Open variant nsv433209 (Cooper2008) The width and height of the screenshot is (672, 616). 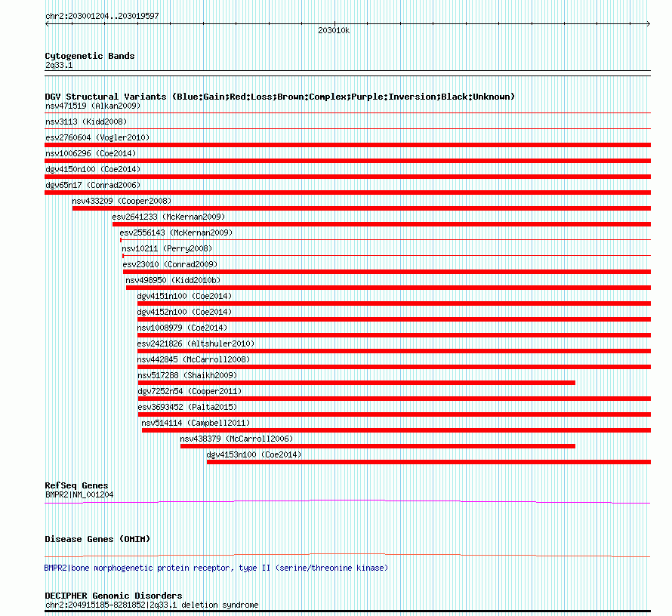[122, 201]
